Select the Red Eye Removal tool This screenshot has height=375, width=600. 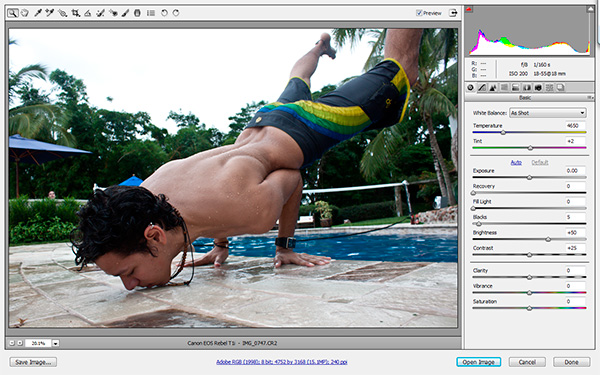click(x=113, y=13)
